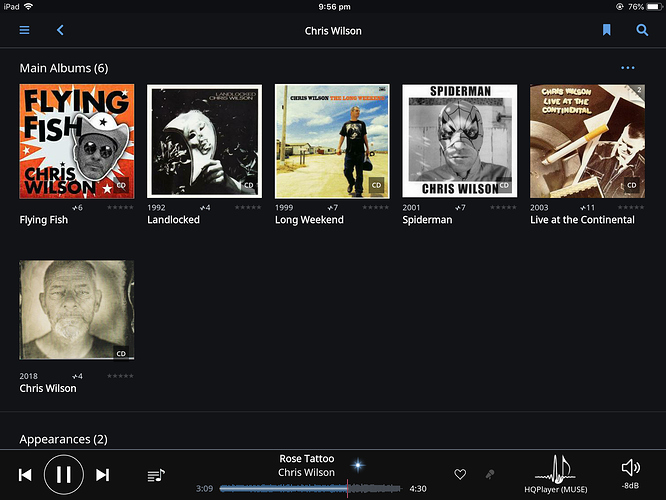Open volume control at -8dB
Screen dimensions: 666x500
coord(631,474)
